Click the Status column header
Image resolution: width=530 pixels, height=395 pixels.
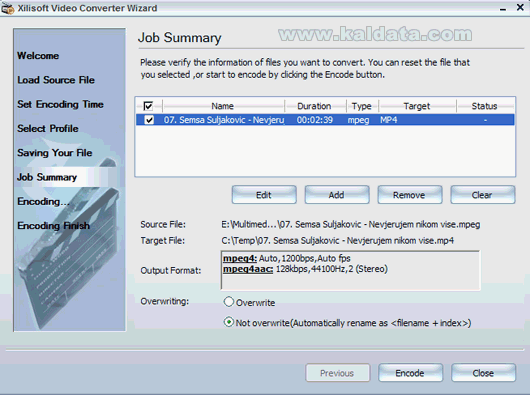click(x=485, y=106)
